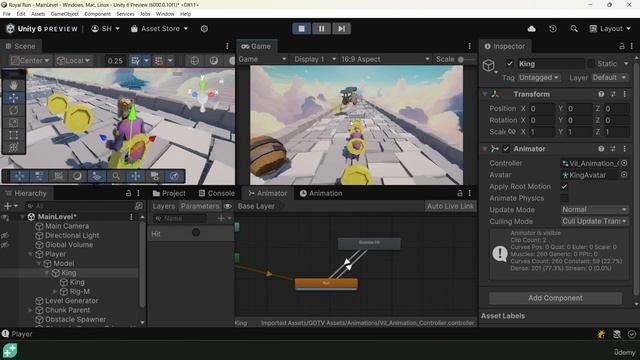Toggle Animator layers visibility eye

point(228,206)
